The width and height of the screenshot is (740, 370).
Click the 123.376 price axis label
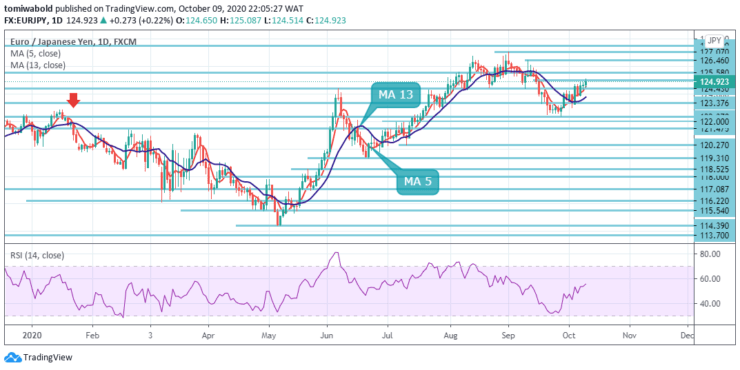[715, 103]
